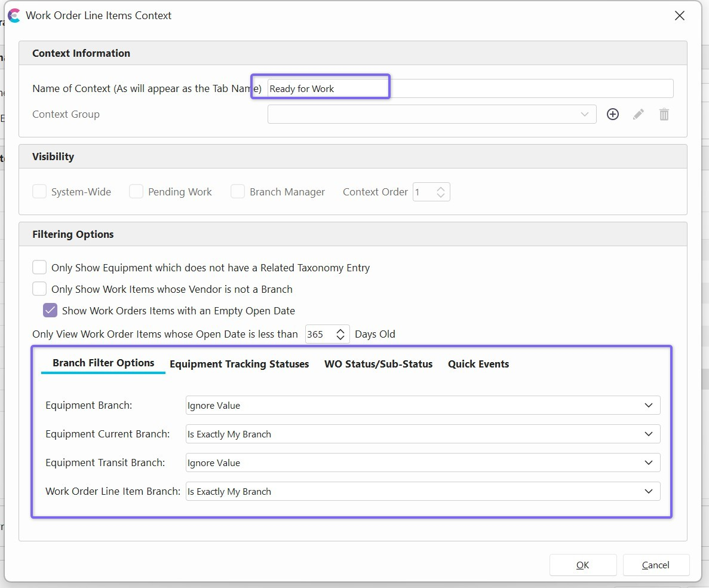Image resolution: width=709 pixels, height=588 pixels.
Task: Click the Name of Context text field
Action: coord(469,88)
